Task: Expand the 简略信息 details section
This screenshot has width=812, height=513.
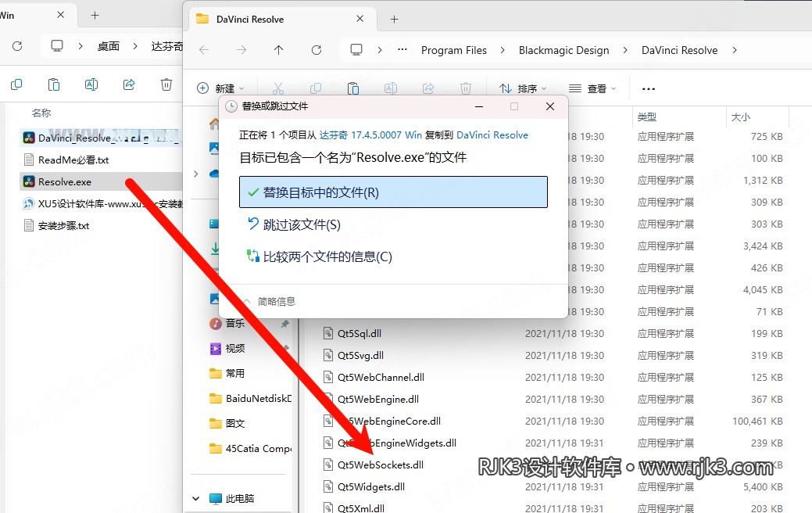Action: click(x=270, y=302)
